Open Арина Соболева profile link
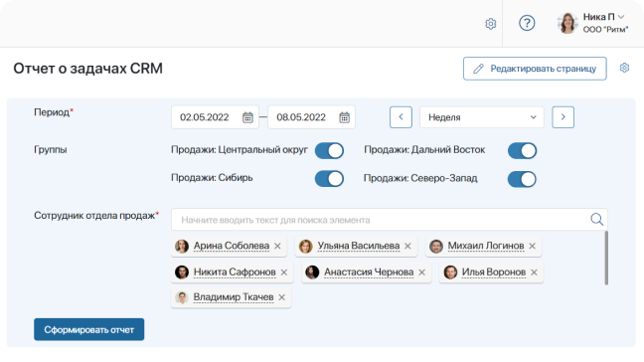This screenshot has height=362, width=644. pyautogui.click(x=232, y=246)
